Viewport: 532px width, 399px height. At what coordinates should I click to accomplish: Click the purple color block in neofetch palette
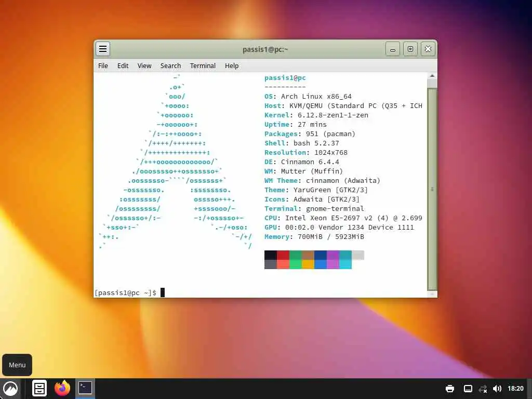coord(333,255)
